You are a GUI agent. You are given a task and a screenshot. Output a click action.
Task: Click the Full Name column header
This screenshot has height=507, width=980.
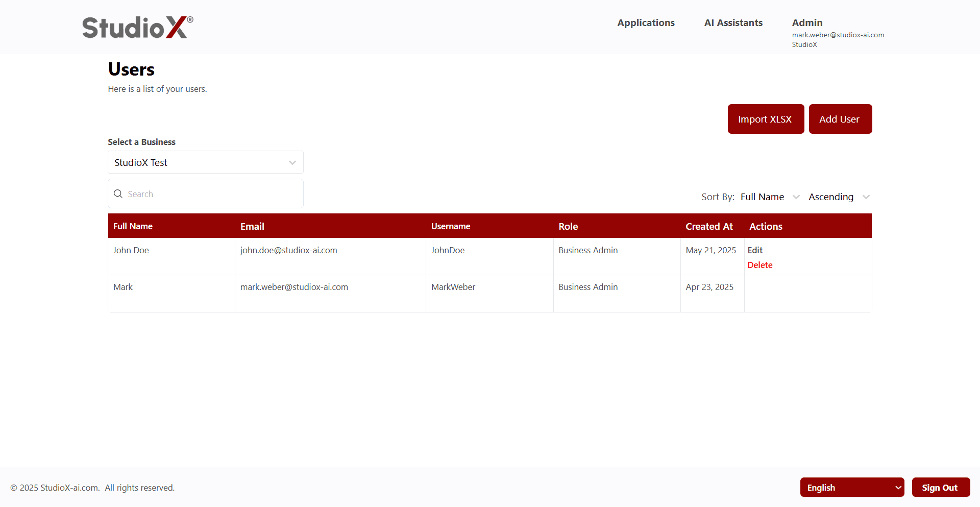[133, 226]
